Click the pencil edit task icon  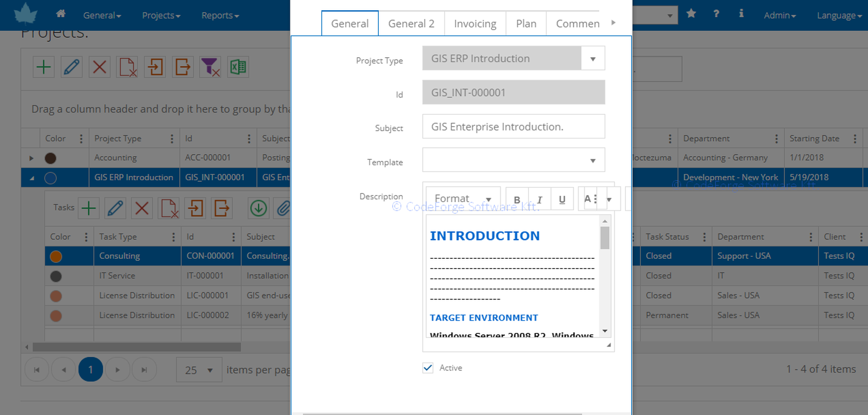115,208
